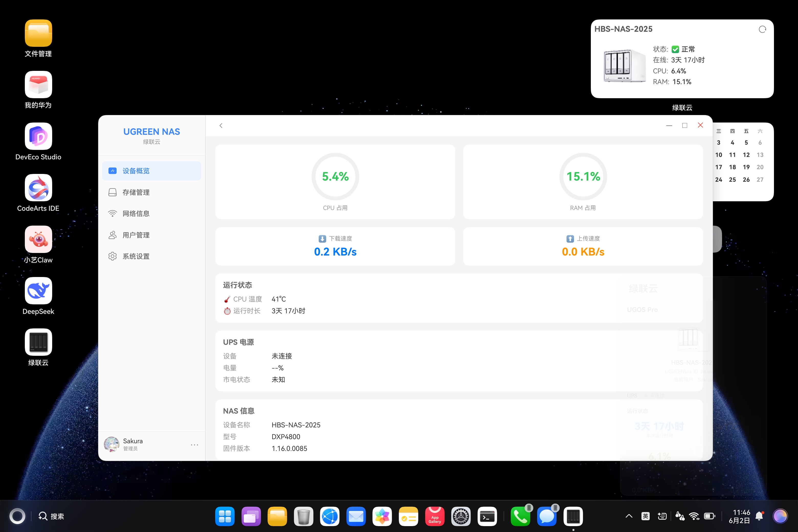Open 网络信息 sidebar item

[151, 213]
